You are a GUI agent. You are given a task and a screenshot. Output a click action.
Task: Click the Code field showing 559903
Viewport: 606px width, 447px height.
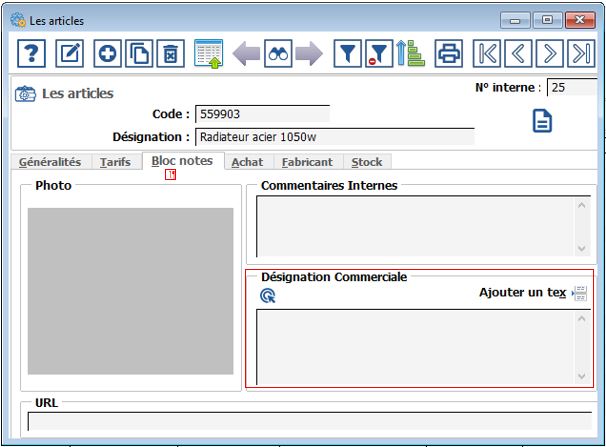tap(262, 114)
